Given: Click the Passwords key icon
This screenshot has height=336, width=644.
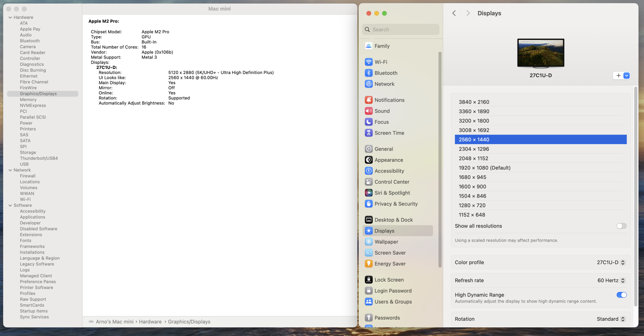Looking at the screenshot, I should (369, 318).
